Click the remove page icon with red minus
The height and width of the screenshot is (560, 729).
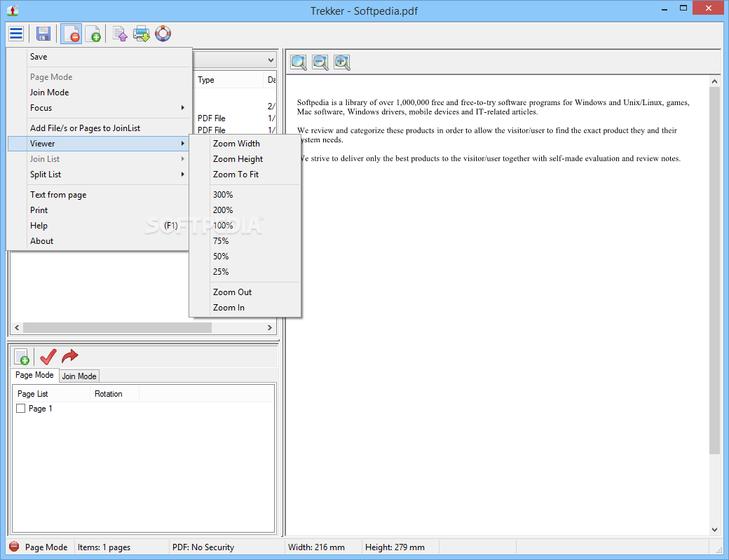point(71,34)
